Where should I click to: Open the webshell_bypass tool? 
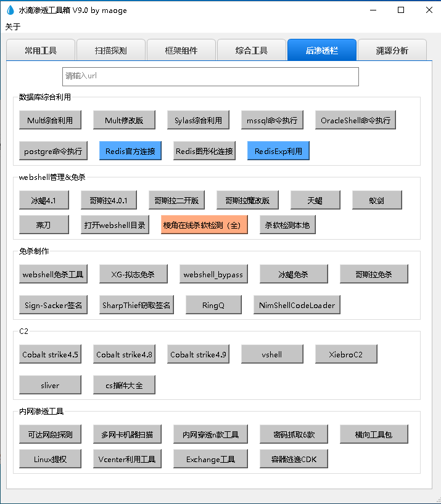click(213, 274)
